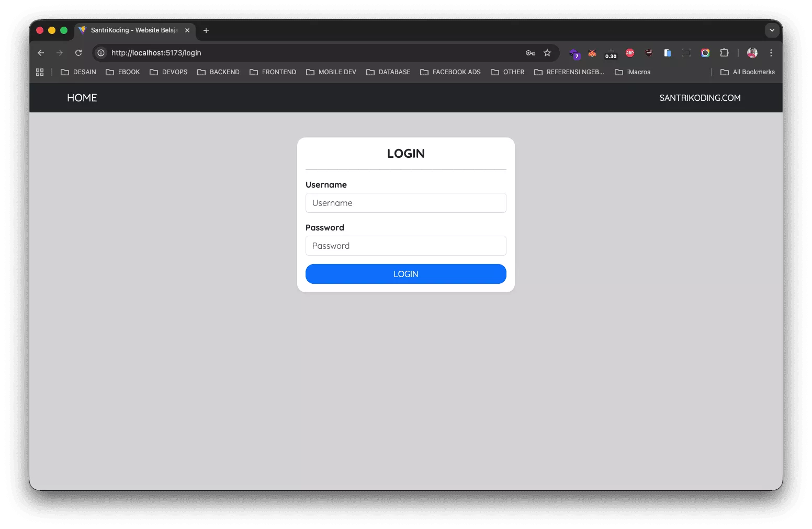The image size is (812, 529).
Task: Click the Username field label
Action: (326, 185)
